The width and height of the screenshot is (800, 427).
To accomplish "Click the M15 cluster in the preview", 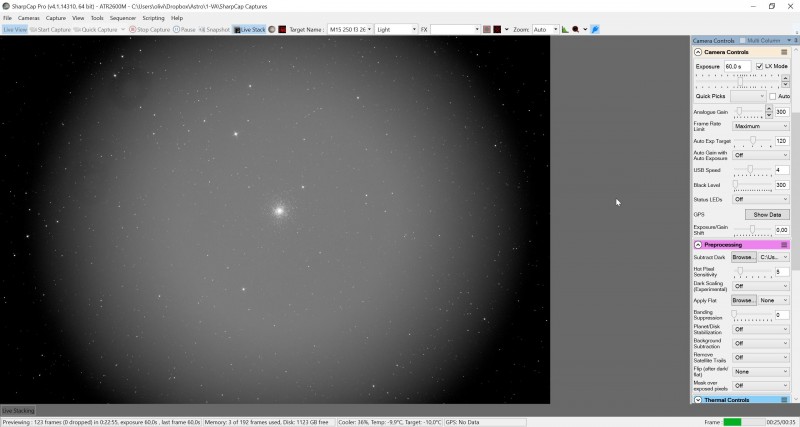I will point(279,210).
